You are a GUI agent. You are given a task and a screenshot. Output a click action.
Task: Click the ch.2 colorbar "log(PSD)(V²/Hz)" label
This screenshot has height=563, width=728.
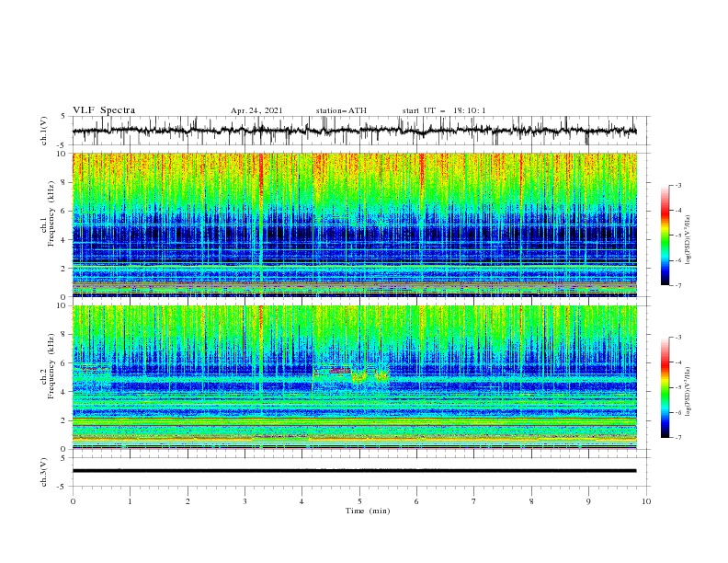click(x=689, y=392)
